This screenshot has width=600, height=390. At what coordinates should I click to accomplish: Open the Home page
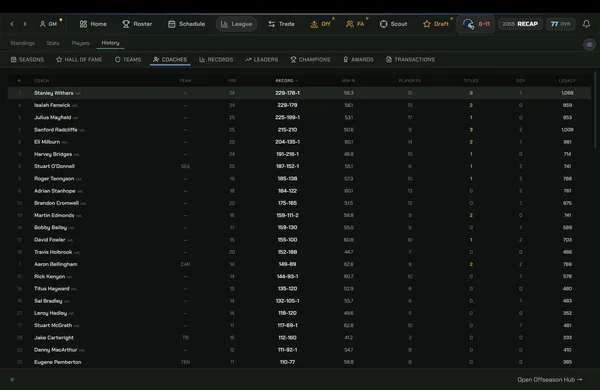pos(93,24)
